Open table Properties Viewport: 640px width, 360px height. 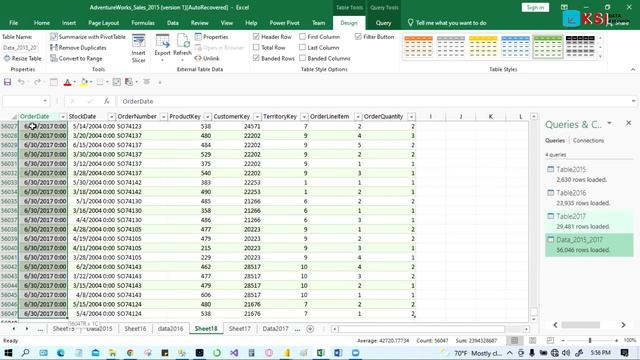pos(211,37)
